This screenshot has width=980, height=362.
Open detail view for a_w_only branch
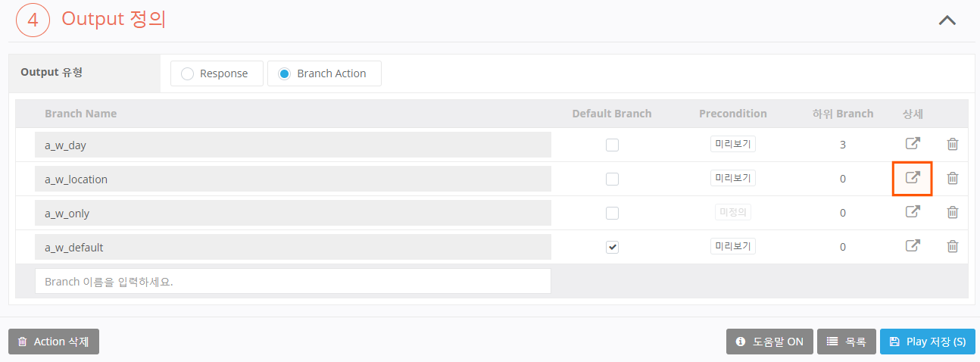pyautogui.click(x=913, y=212)
